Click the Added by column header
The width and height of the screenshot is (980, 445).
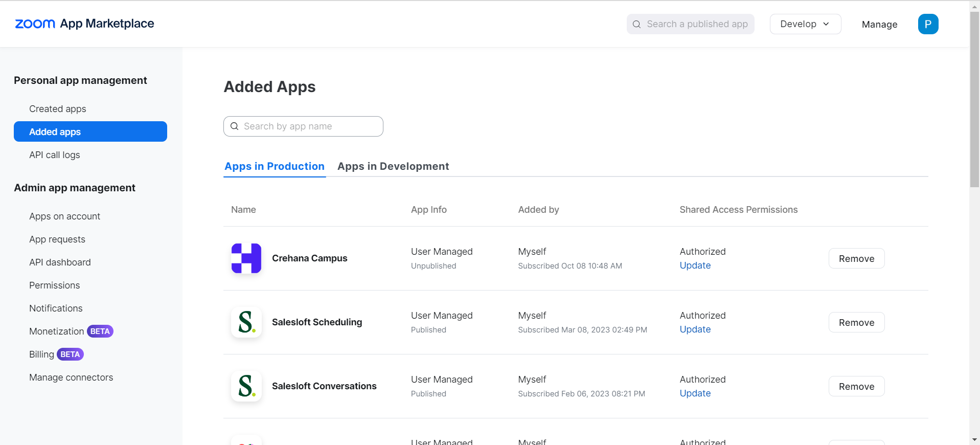[x=538, y=210]
